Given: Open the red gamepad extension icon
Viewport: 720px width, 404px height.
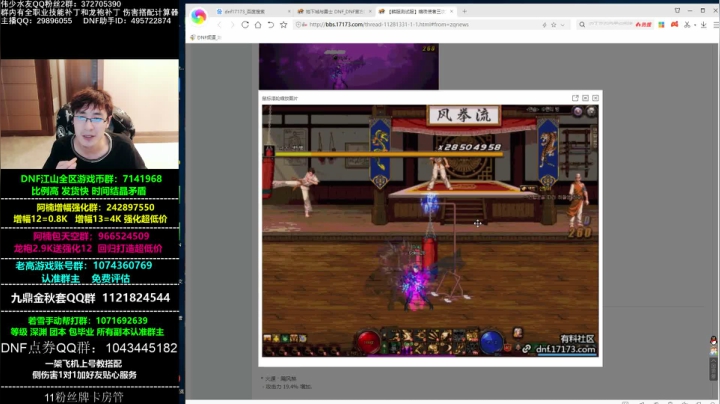Looking at the screenshot, I should coord(674,24).
